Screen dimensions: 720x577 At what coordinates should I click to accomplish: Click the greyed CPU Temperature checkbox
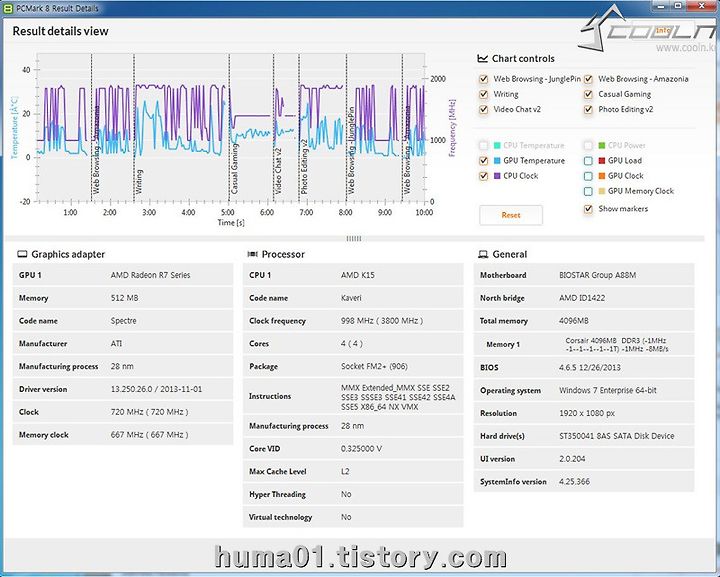pyautogui.click(x=484, y=146)
